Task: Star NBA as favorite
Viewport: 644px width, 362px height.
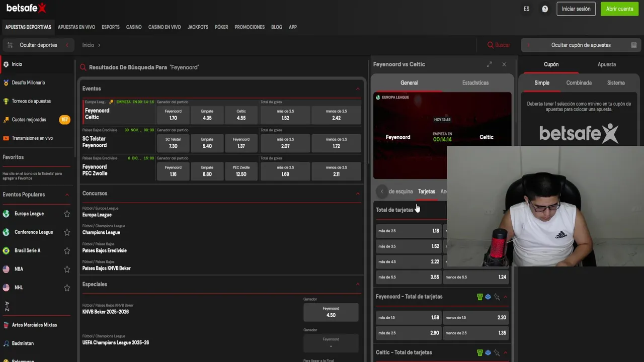Action: [x=67, y=269]
